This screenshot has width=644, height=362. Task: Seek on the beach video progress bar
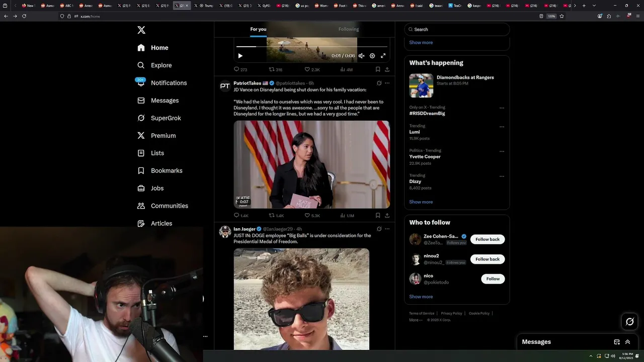tap(311, 47)
